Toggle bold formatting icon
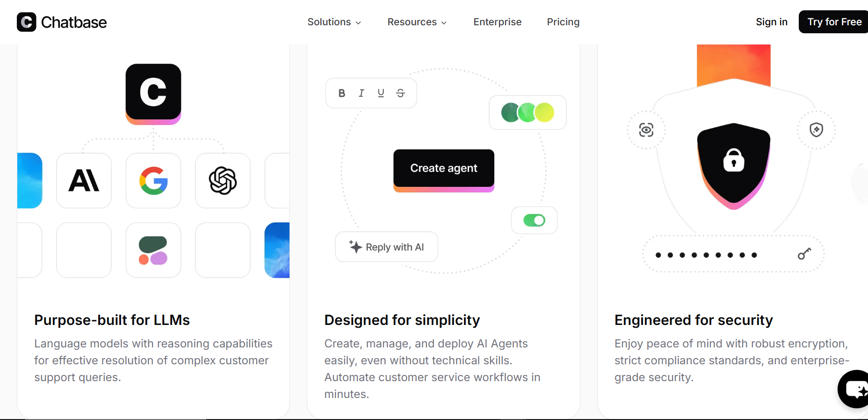Viewport: 868px width, 420px height. 342,93
